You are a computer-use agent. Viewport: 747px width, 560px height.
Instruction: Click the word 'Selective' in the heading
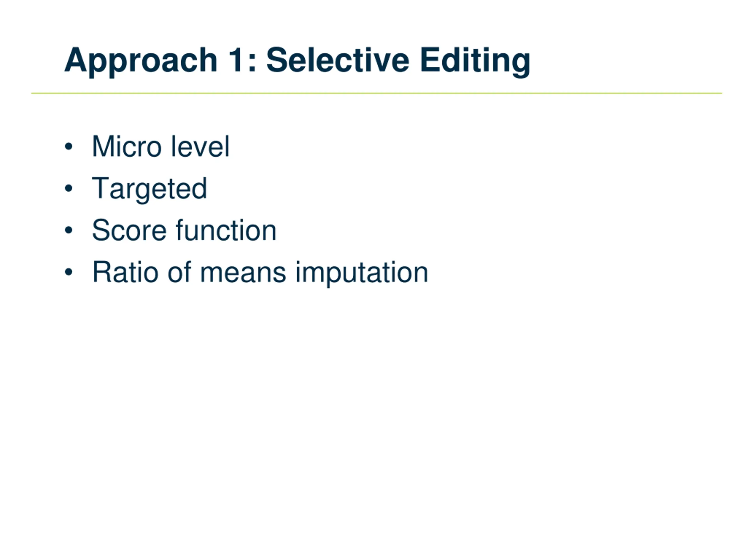pos(338,60)
